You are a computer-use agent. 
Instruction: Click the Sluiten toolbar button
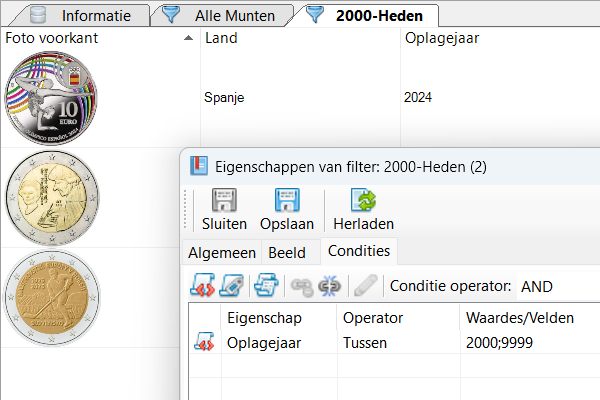(224, 210)
